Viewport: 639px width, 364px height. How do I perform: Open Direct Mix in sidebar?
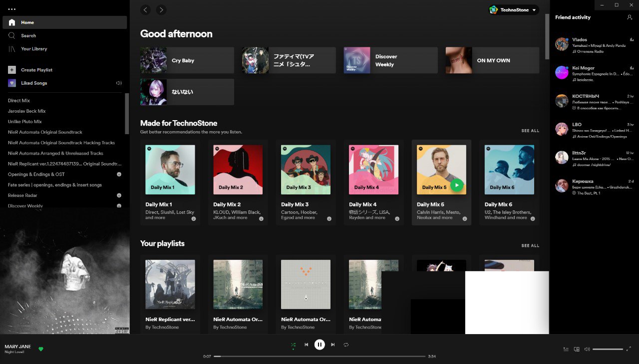pos(19,101)
